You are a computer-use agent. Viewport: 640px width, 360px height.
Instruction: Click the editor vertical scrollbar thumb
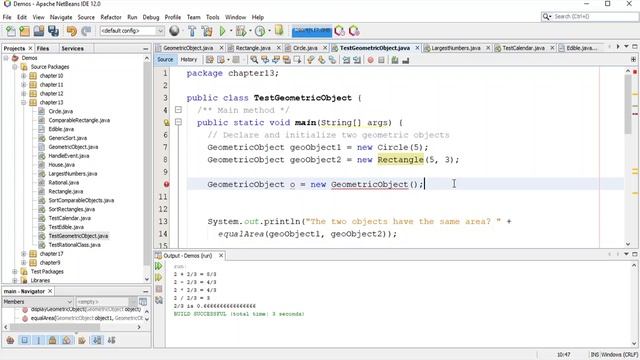pyautogui.click(x=628, y=104)
